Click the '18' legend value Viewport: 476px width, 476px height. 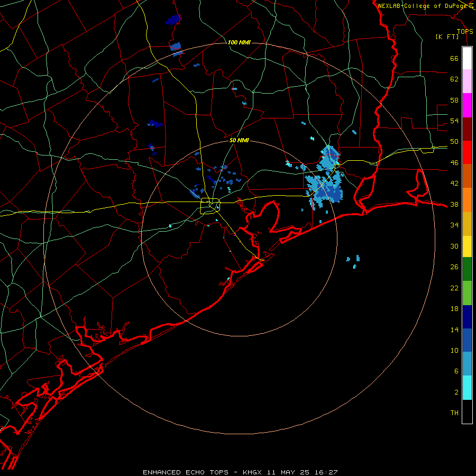click(454, 309)
